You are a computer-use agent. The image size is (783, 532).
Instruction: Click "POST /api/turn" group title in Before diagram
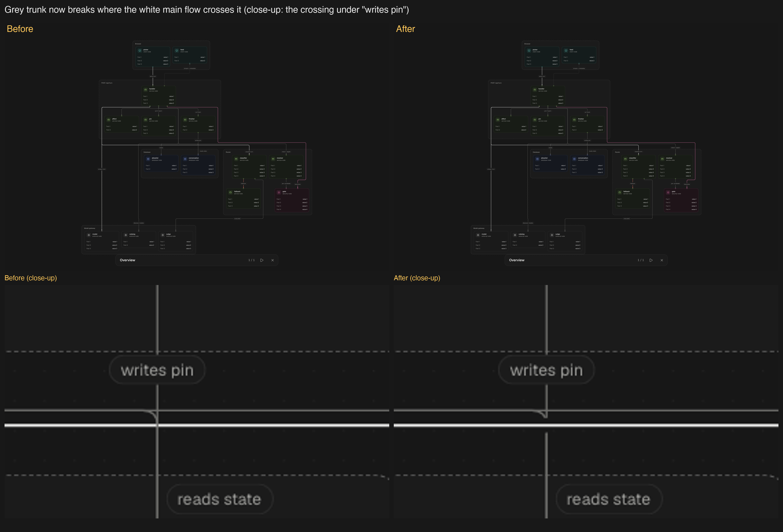tap(107, 83)
